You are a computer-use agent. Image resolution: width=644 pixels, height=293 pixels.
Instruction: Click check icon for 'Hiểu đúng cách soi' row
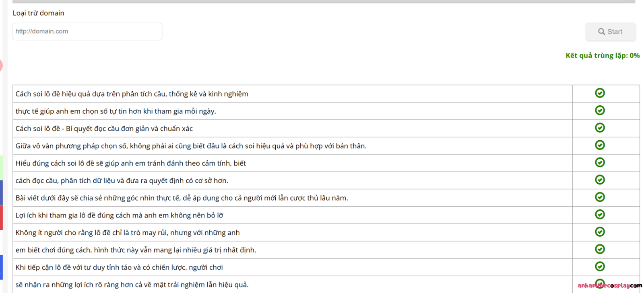tap(600, 162)
